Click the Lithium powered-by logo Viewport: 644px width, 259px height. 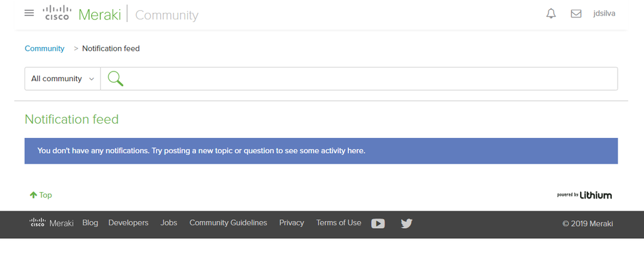[584, 195]
